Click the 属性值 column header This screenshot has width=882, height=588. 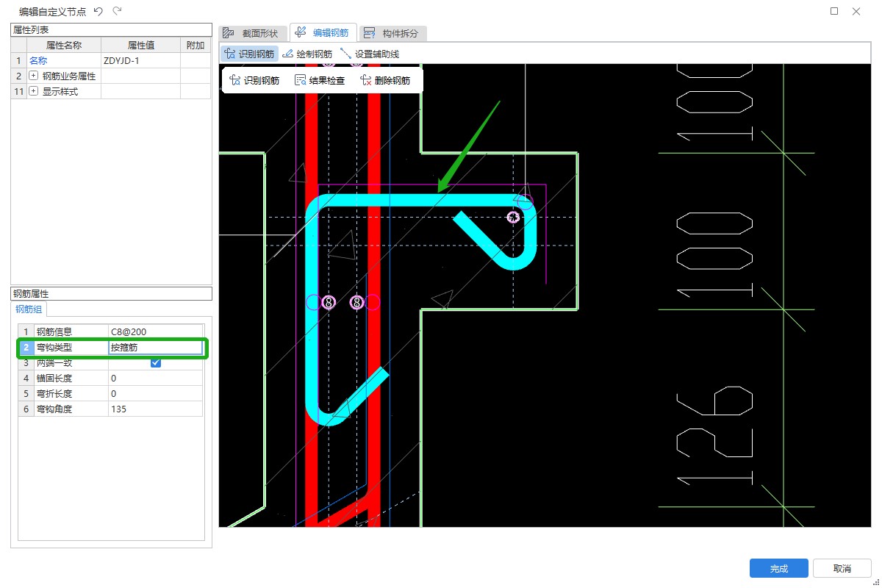pyautogui.click(x=140, y=46)
